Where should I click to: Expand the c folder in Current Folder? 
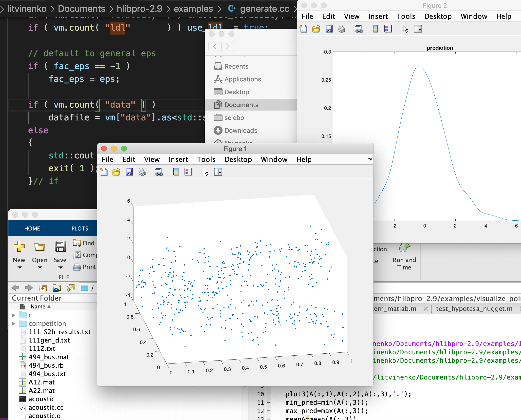click(13, 315)
